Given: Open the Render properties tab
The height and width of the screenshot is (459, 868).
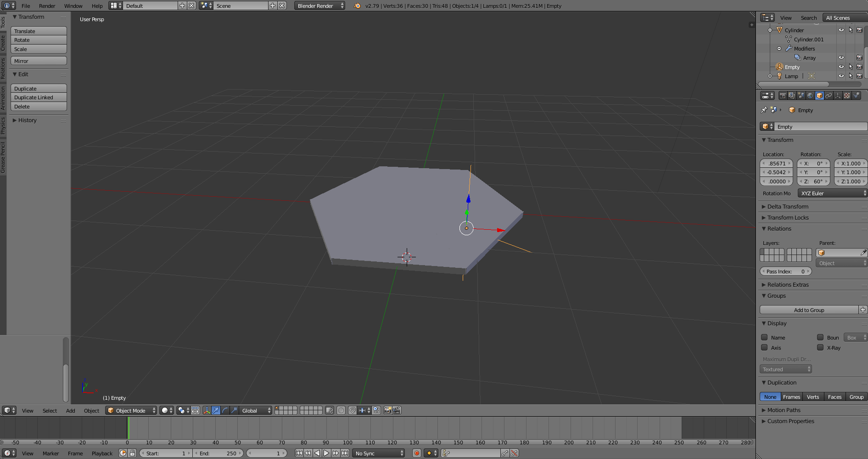Looking at the screenshot, I should [783, 96].
